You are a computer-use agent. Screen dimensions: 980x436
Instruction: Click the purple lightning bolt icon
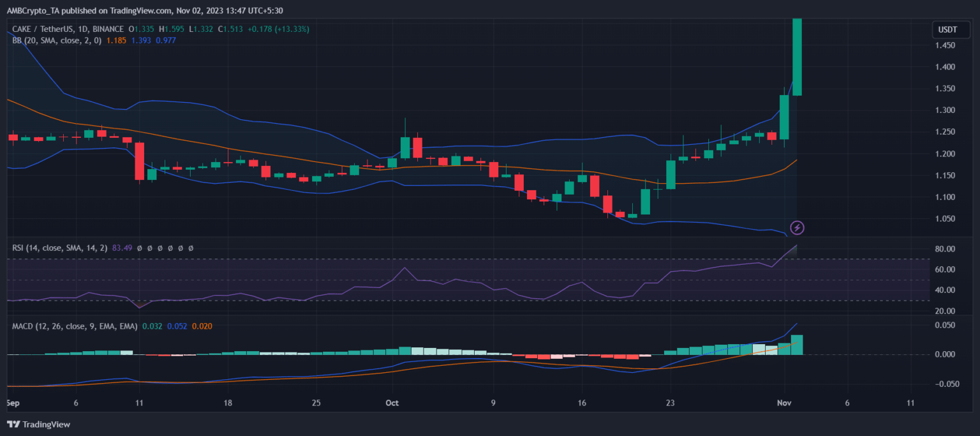[x=797, y=227]
